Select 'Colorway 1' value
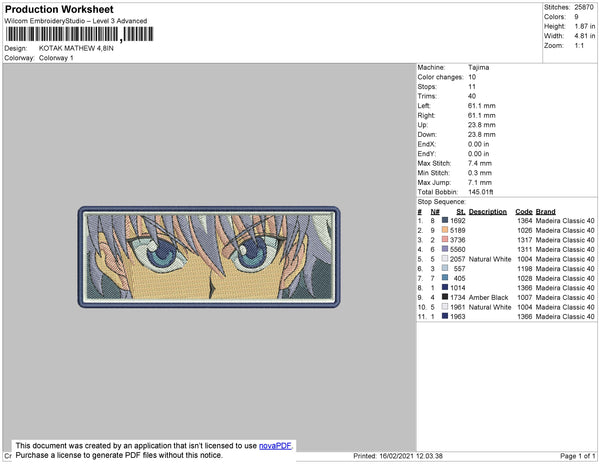Image resolution: width=600 pixels, height=464 pixels. [56, 58]
